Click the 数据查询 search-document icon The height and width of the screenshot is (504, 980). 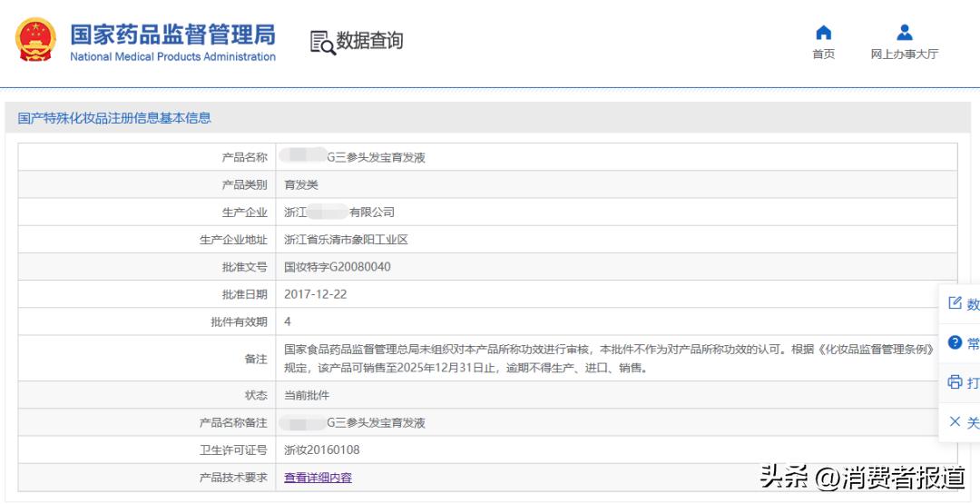point(322,42)
